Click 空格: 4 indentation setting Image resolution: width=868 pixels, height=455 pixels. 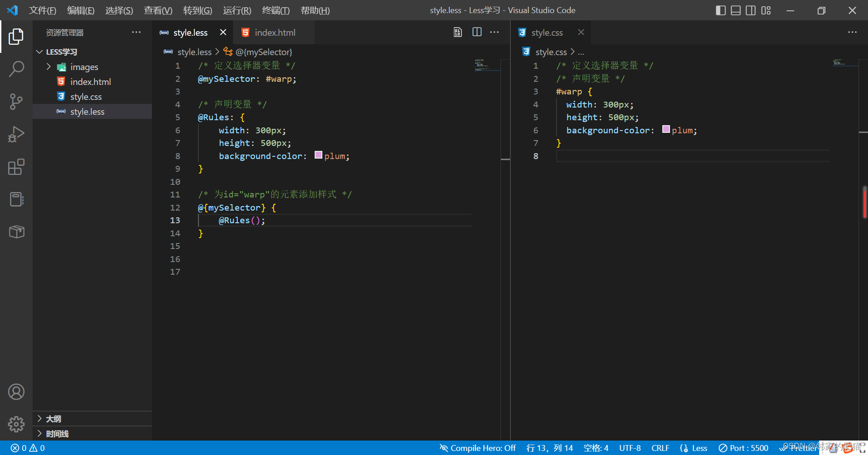click(x=596, y=448)
